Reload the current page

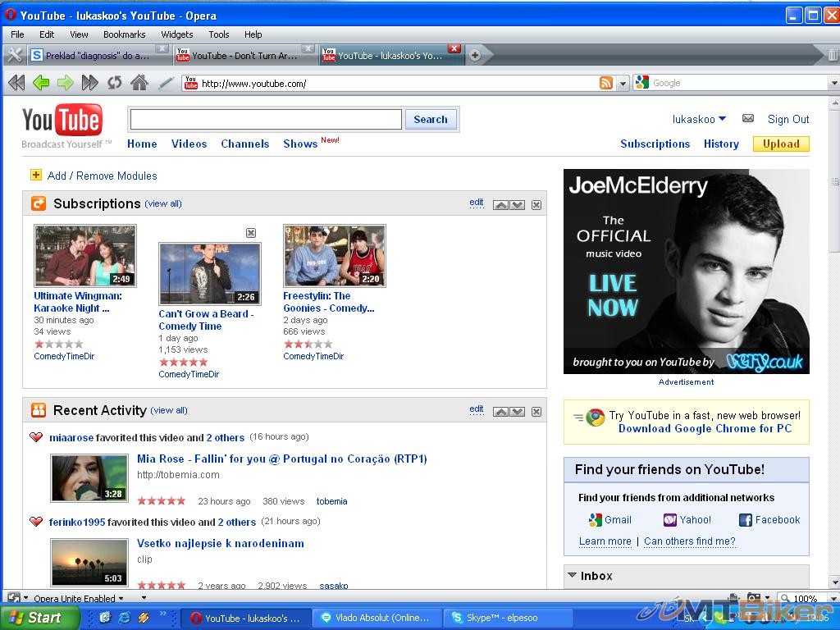[x=115, y=83]
